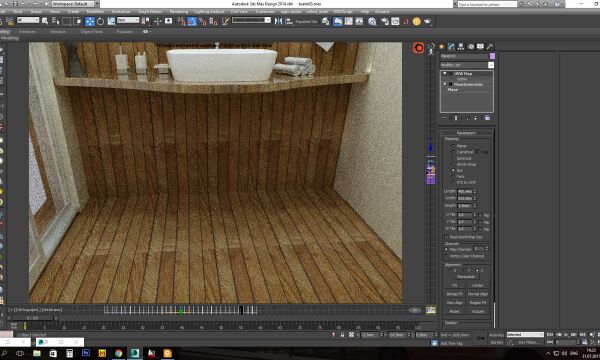Image resolution: width=600 pixels, height=360 pixels.
Task: Open the Selected key filter dropdown
Action: coord(525,334)
